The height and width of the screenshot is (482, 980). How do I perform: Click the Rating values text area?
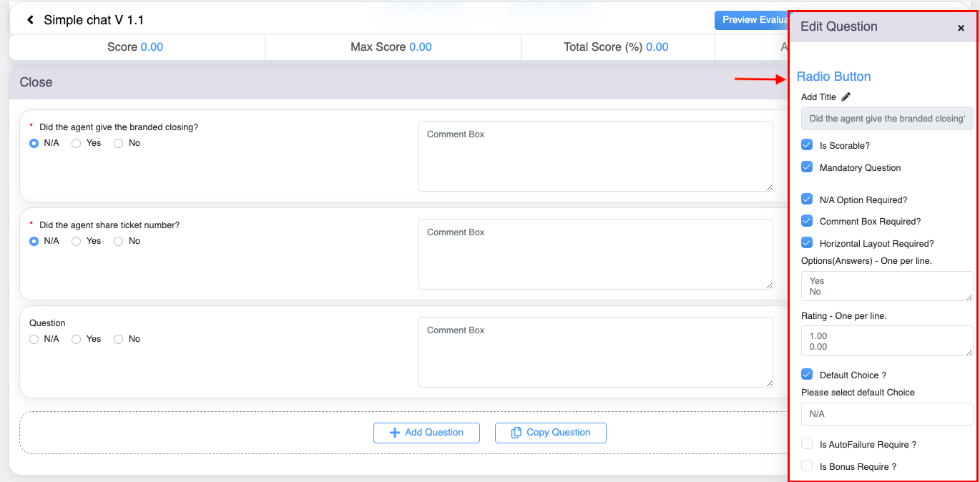pyautogui.click(x=886, y=341)
